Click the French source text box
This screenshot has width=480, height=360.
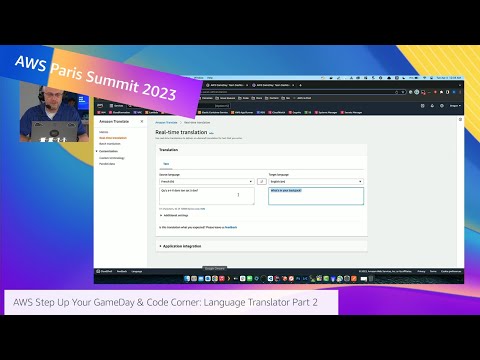point(207,196)
